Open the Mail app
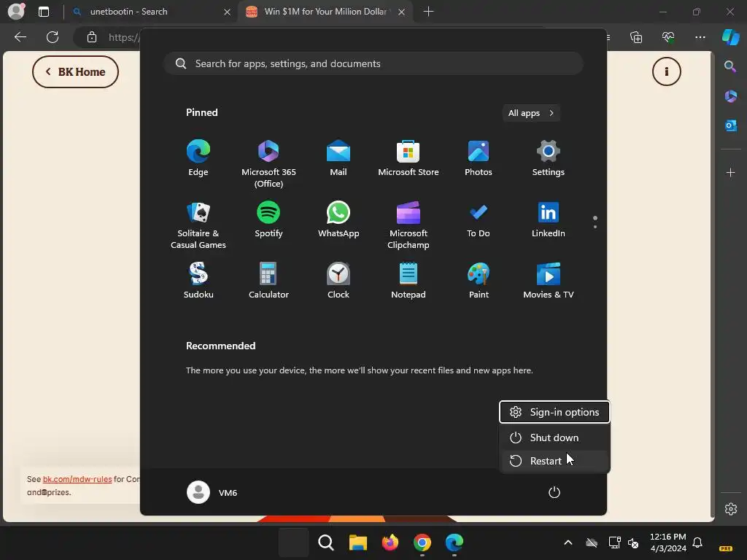 338,158
